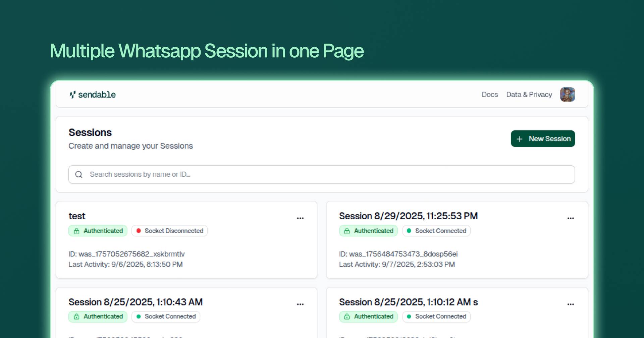
Task: Click lock icon on test session's Authenticated badge
Action: (77, 231)
